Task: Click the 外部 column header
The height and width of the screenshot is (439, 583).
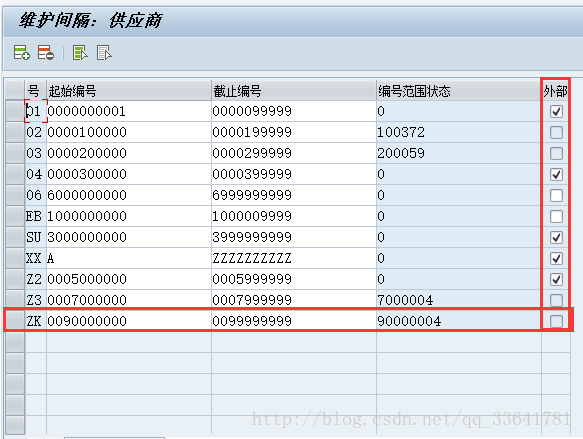Action: (555, 91)
